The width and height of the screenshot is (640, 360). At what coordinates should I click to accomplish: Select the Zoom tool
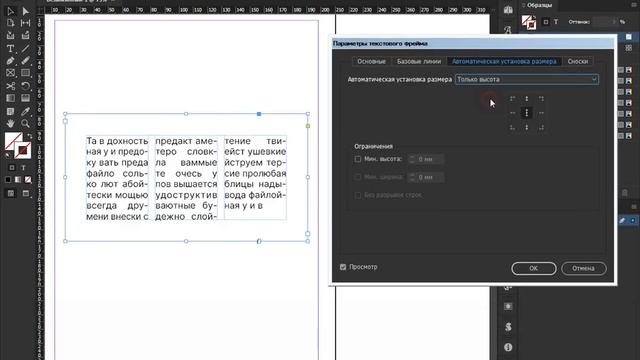point(25,123)
